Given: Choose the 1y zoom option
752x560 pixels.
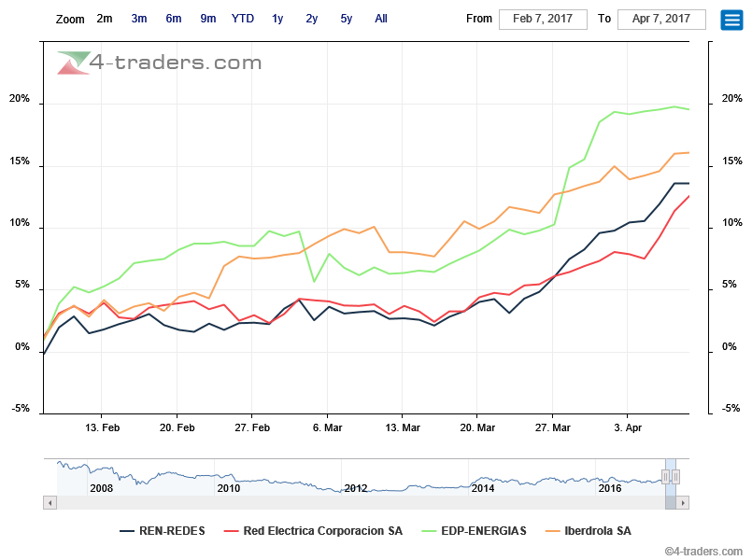Looking at the screenshot, I should pos(277,19).
